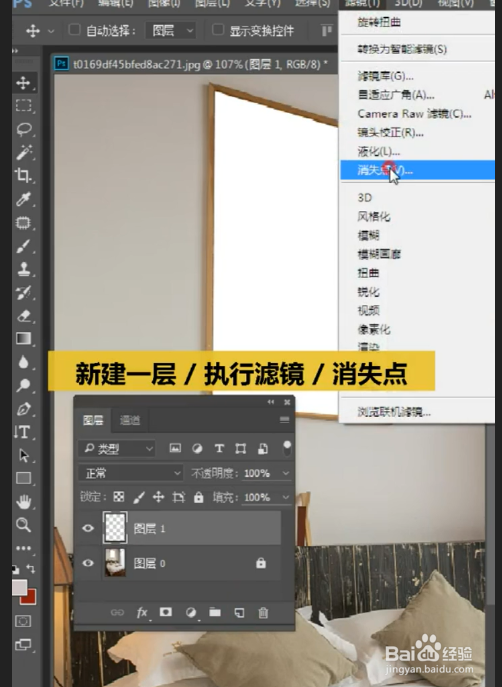Screen dimensions: 502x687
Task: Select the Rectangle shape tool
Action: (23, 478)
